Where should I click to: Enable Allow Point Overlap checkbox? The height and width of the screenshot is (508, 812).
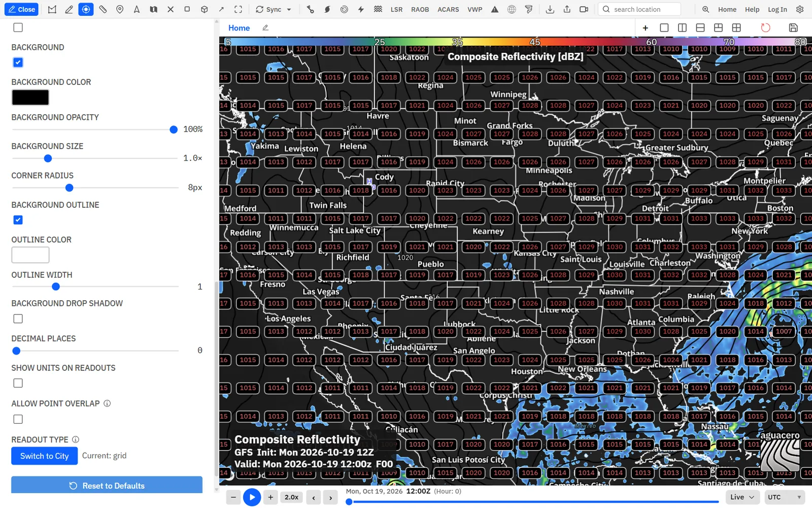coord(18,419)
